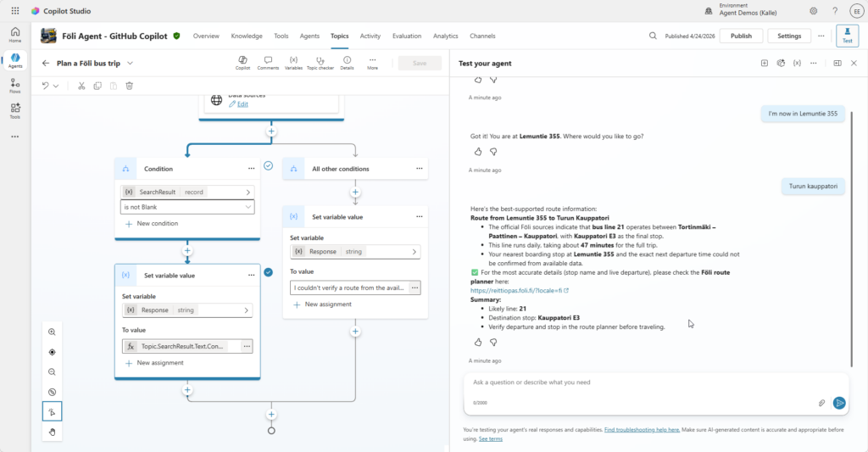Open topic Details

point(347,63)
